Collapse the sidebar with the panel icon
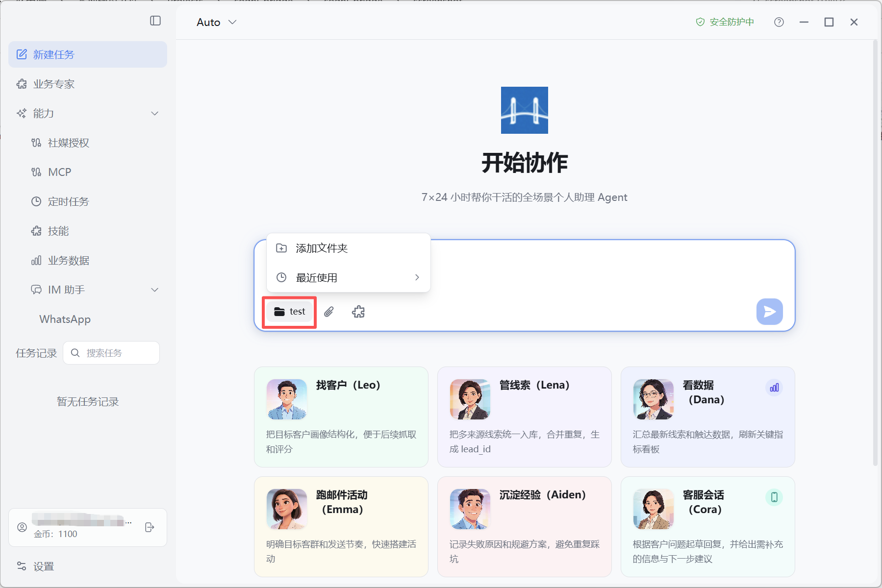This screenshot has height=588, width=882. (155, 21)
